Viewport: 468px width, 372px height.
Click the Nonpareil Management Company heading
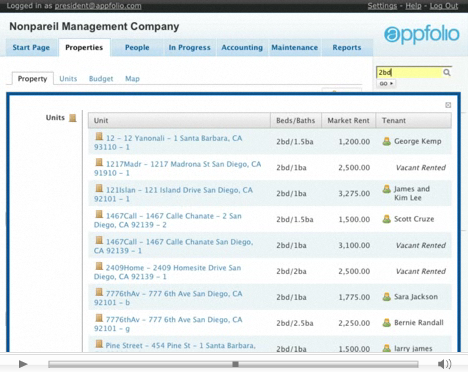94,26
